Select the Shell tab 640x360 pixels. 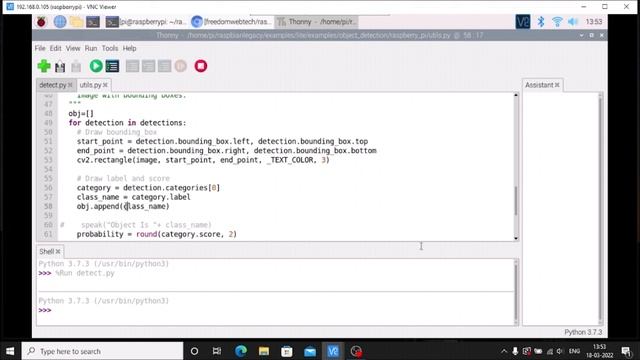coord(47,251)
